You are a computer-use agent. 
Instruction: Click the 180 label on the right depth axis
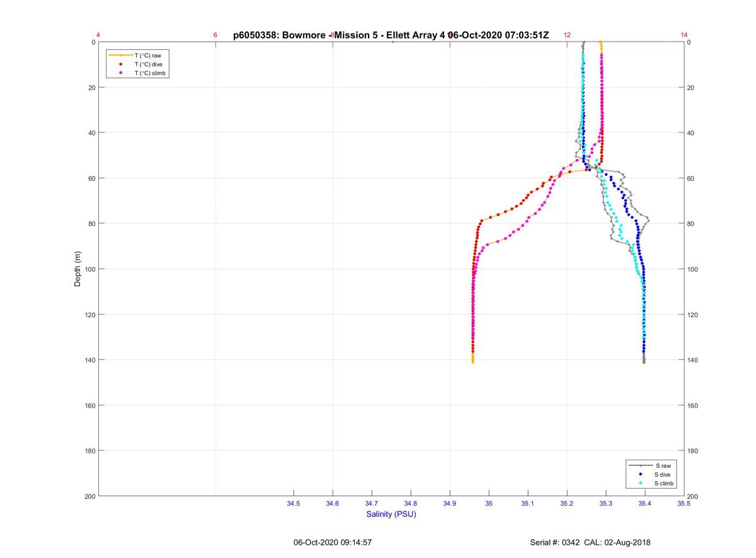click(x=693, y=451)
